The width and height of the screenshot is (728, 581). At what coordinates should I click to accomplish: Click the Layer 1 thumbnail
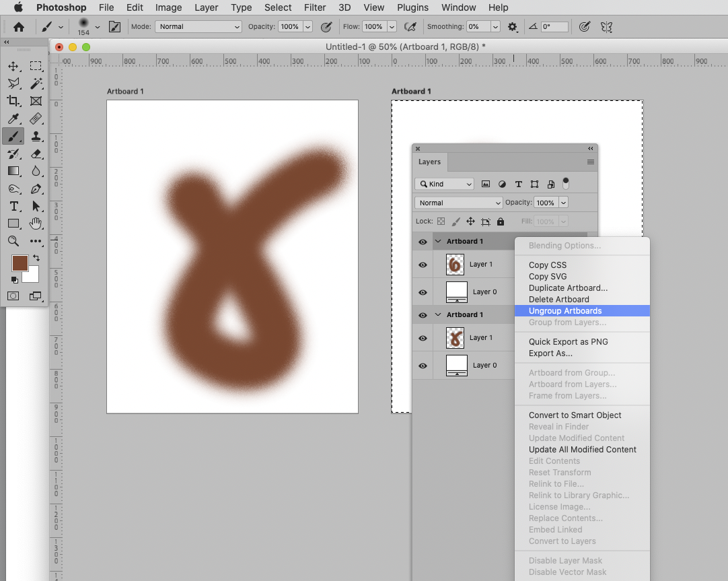click(455, 264)
